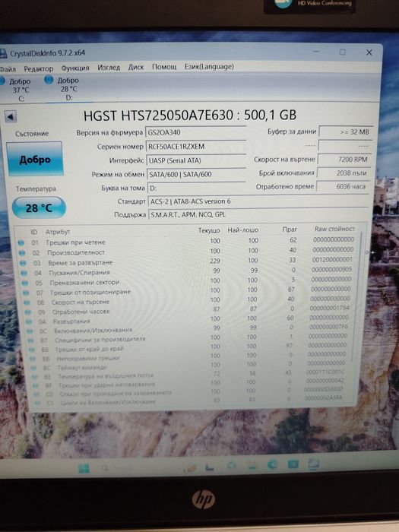Click status icon for Непоправими грешки

point(33,358)
